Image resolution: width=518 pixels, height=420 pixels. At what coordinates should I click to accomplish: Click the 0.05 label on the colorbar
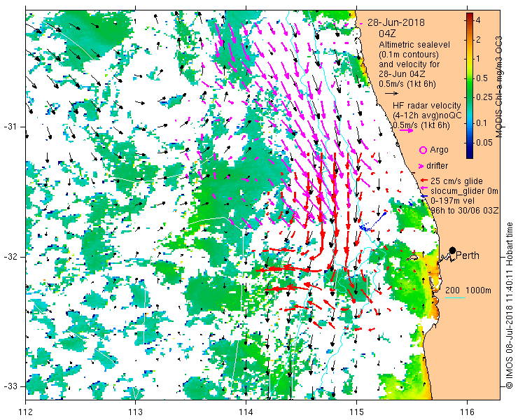coord(484,143)
